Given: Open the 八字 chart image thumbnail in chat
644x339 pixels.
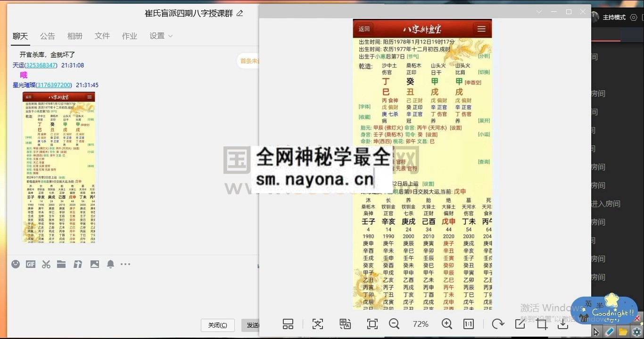Looking at the screenshot, I should pyautogui.click(x=59, y=167).
